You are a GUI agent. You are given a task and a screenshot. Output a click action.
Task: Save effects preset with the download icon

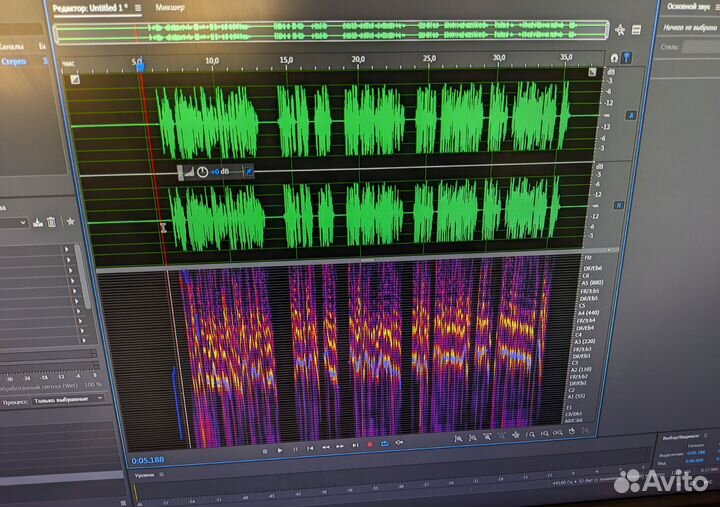coord(38,223)
